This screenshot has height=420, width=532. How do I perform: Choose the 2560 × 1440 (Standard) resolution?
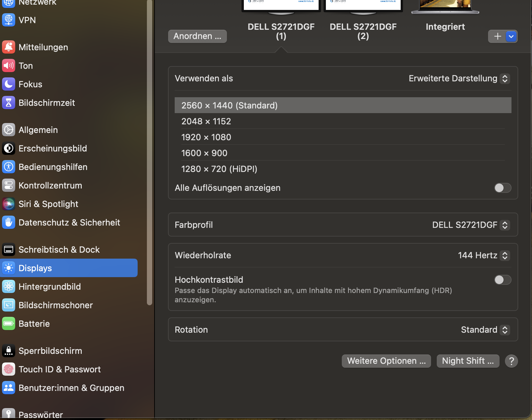343,105
